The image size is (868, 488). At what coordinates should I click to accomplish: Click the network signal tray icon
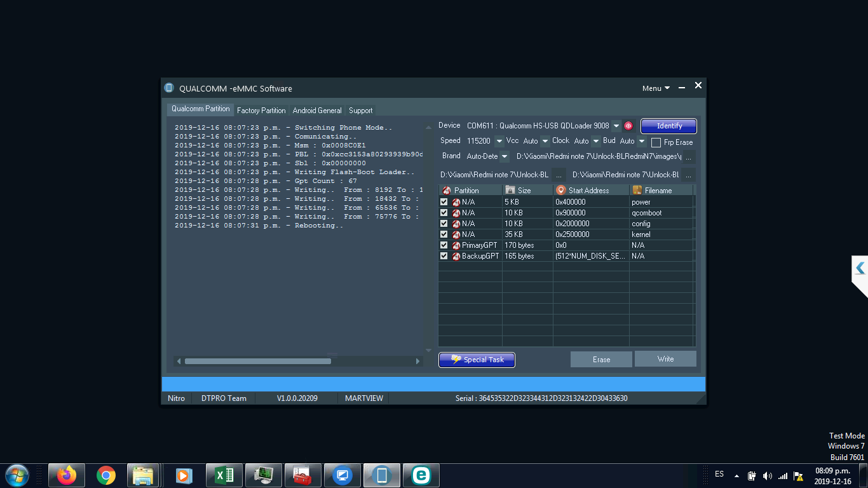tap(783, 475)
